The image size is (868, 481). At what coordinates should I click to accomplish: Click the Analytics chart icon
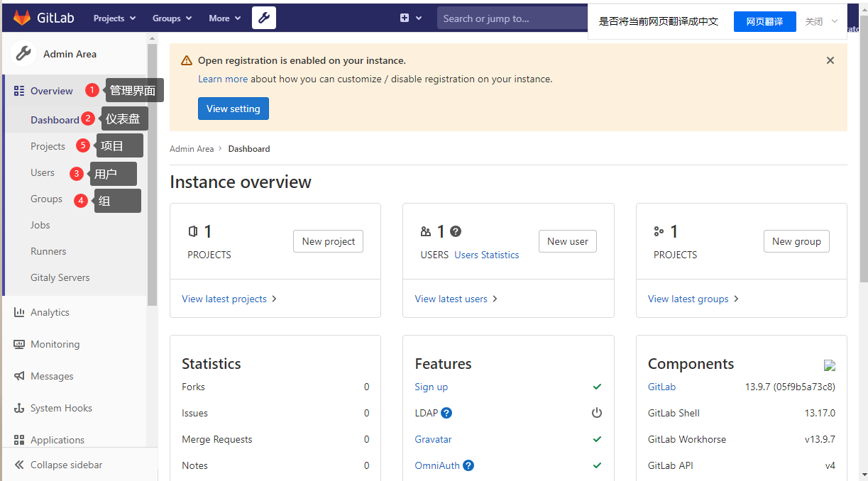[19, 312]
